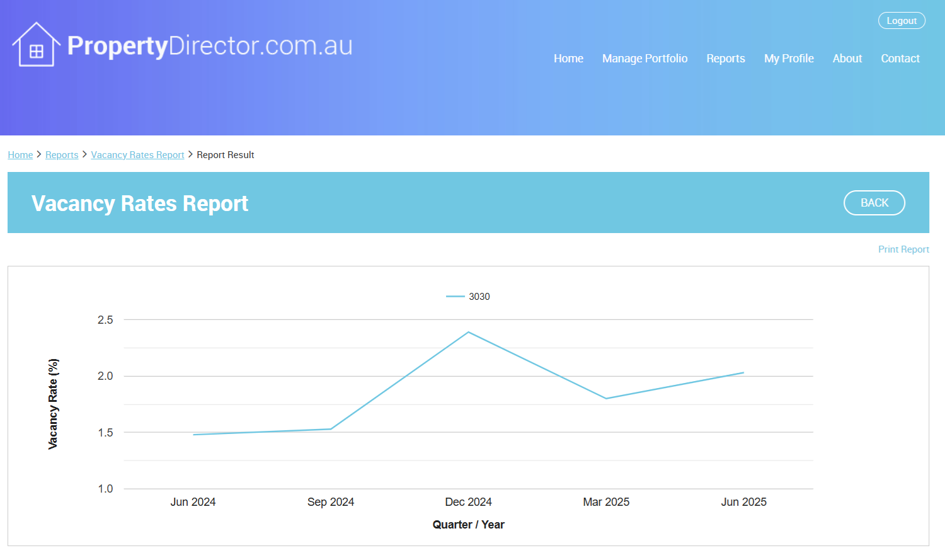The height and width of the screenshot is (560, 945).
Task: Click the Home breadcrumb link
Action: (x=20, y=155)
